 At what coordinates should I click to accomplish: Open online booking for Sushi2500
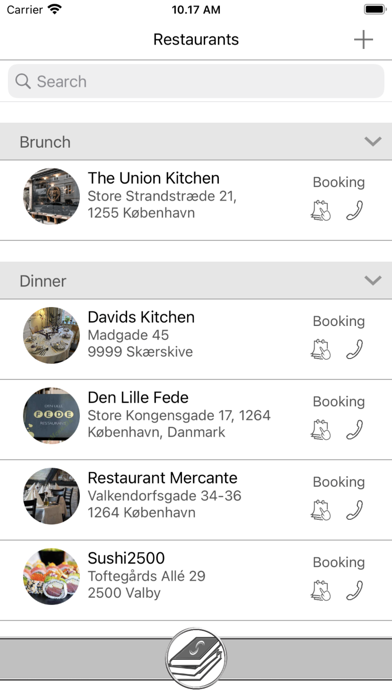click(321, 590)
